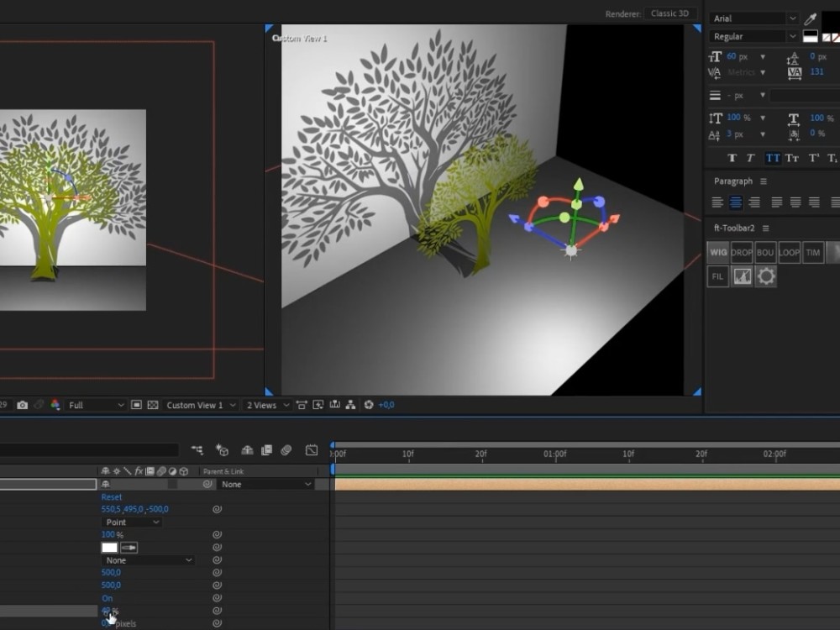Click the ft-Toolbar2 graph image button
Viewport: 840px width, 630px height.
click(742, 276)
